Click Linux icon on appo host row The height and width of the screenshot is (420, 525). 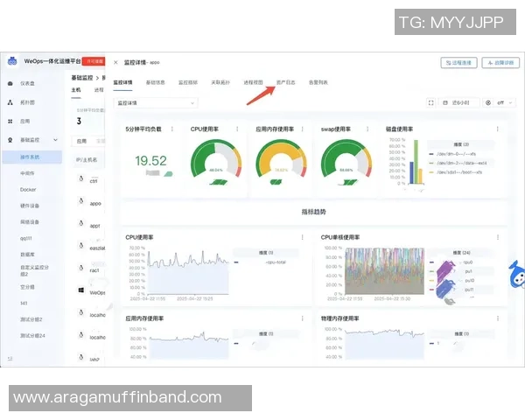click(81, 201)
